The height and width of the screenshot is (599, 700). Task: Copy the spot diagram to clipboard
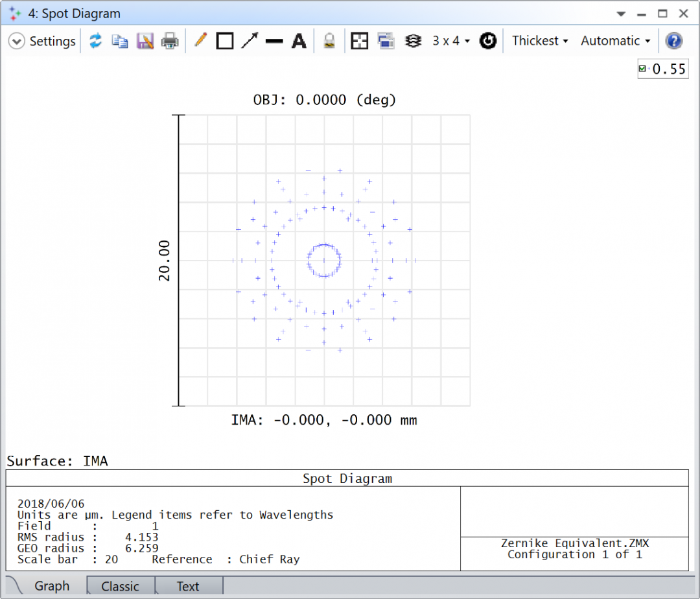coord(120,40)
